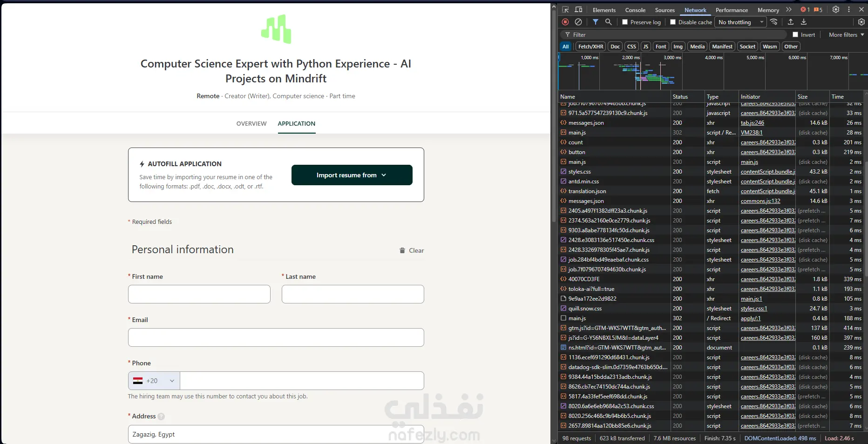The height and width of the screenshot is (444, 868).
Task: Click the Egypt flag in Phone field
Action: [138, 381]
